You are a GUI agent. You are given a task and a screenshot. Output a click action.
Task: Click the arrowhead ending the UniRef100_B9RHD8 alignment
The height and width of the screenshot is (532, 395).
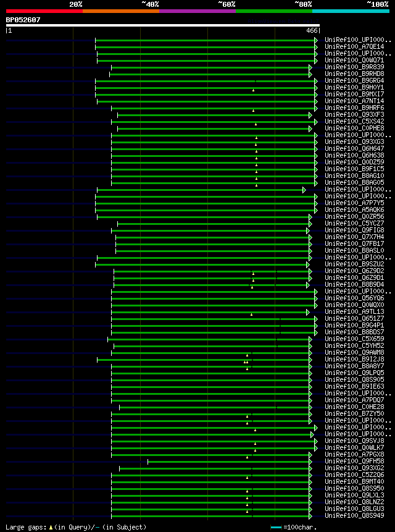[x=310, y=74]
